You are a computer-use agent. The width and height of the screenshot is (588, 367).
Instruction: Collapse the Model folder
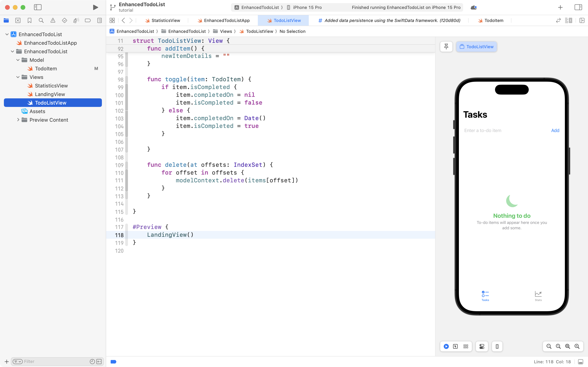[x=17, y=60]
